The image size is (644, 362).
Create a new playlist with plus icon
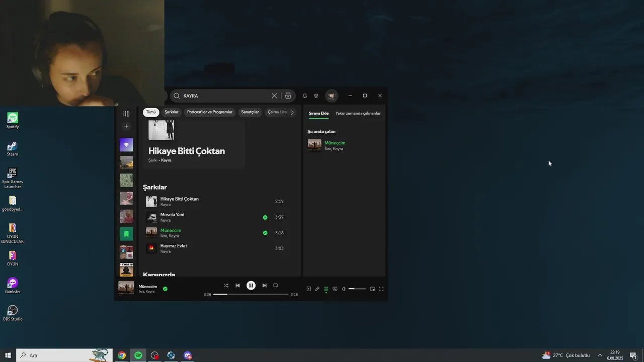click(x=126, y=126)
